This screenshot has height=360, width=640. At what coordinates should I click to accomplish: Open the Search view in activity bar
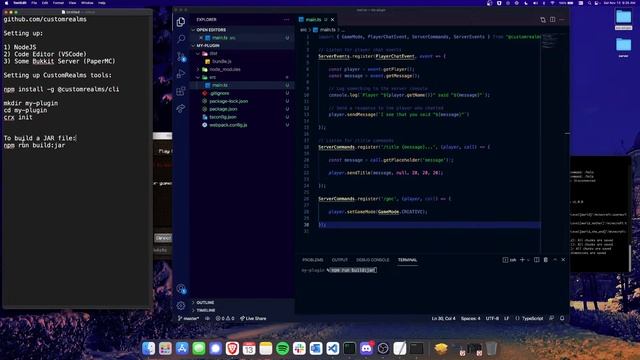pos(181,39)
